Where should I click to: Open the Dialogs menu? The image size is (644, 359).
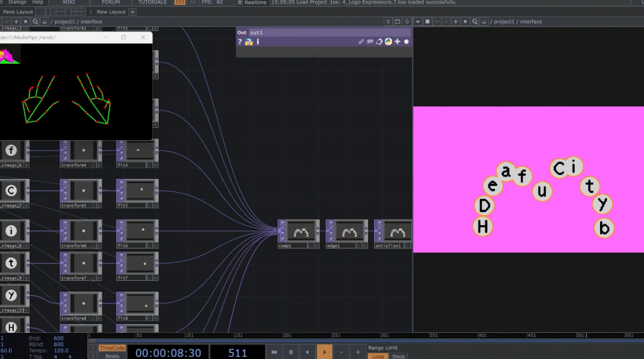tap(17, 2)
